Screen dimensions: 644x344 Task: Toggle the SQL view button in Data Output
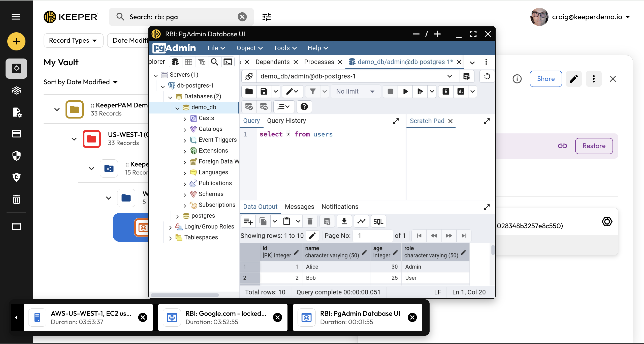tap(378, 221)
